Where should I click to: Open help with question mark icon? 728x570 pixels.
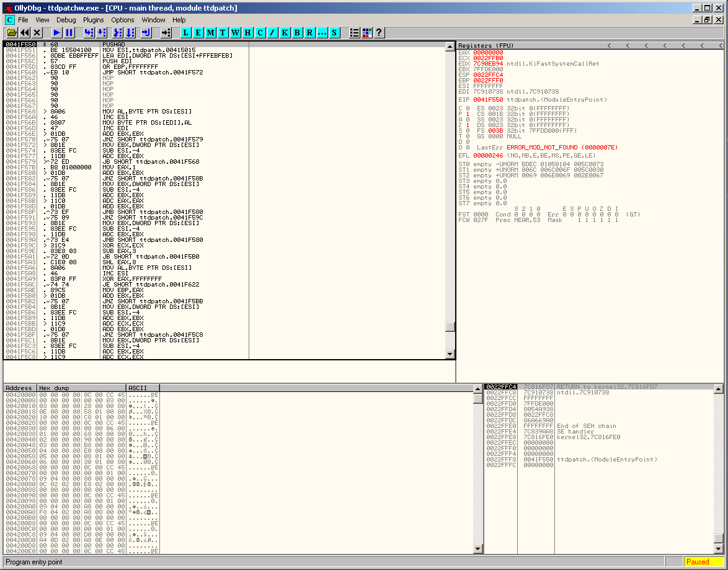click(379, 32)
